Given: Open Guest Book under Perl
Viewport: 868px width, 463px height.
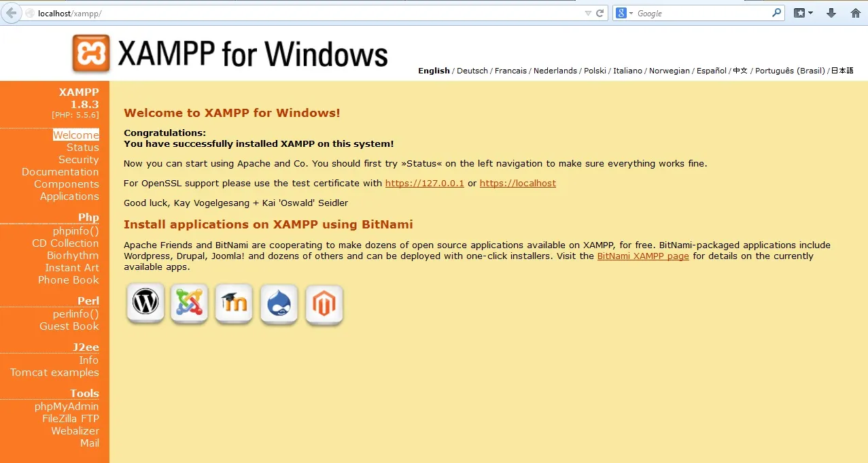Looking at the screenshot, I should pos(69,326).
